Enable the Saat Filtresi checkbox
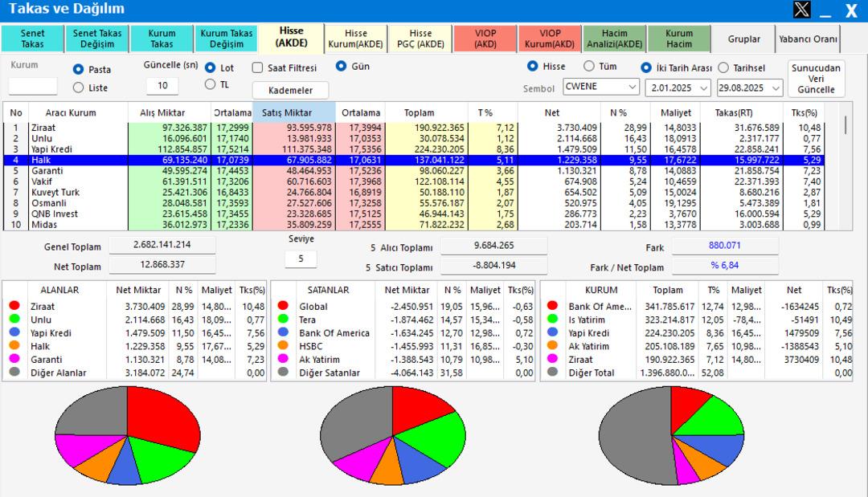 257,67
